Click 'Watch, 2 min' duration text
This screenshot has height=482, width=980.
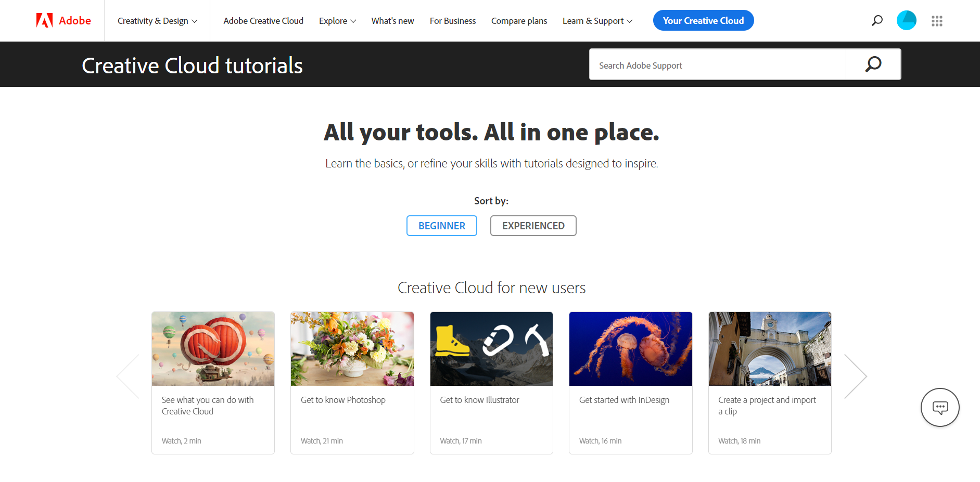pyautogui.click(x=181, y=441)
